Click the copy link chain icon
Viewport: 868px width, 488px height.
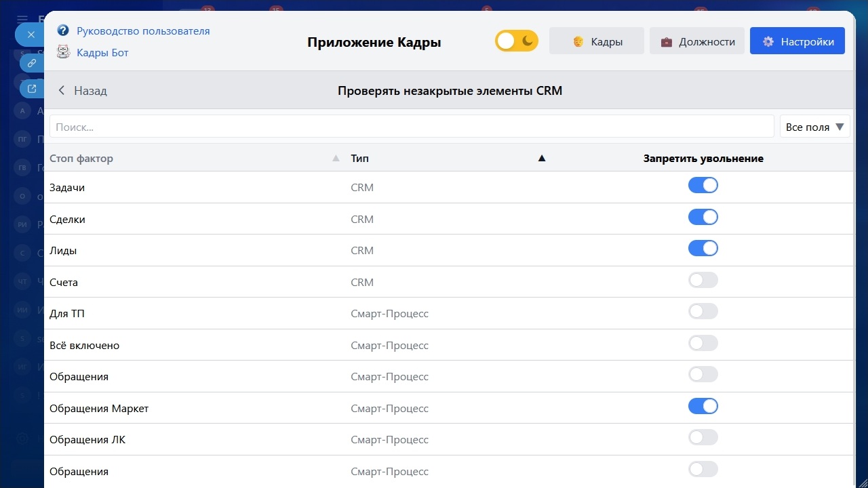(x=31, y=63)
